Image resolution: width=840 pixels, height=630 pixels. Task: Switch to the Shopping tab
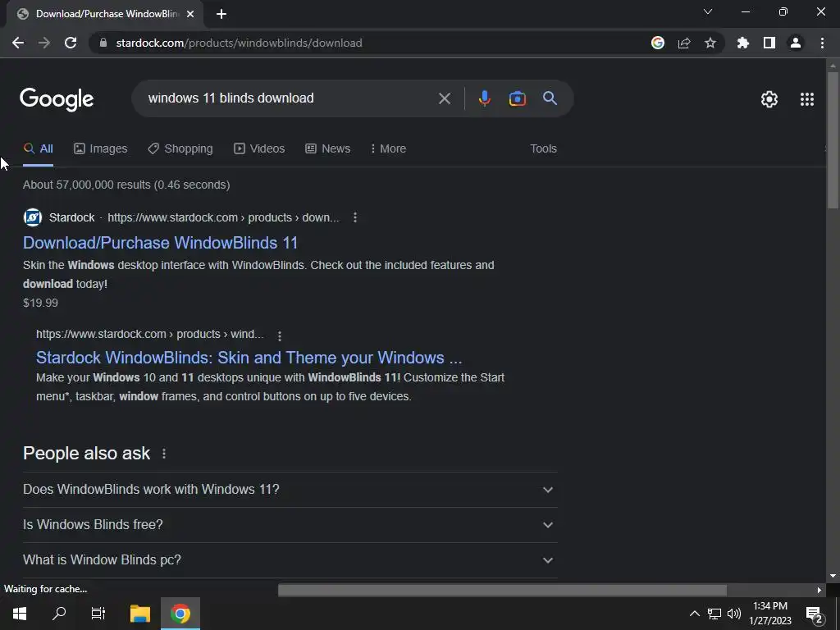point(180,149)
